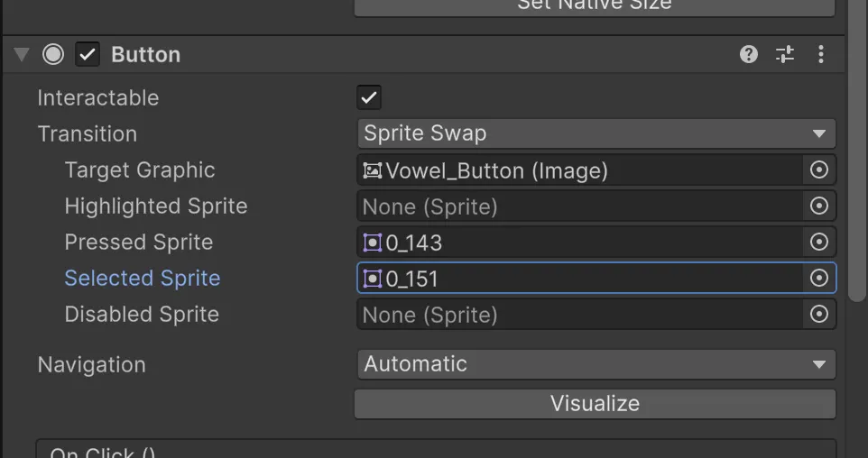
Task: Click the Inspector vertical scrollbar
Action: point(861,180)
